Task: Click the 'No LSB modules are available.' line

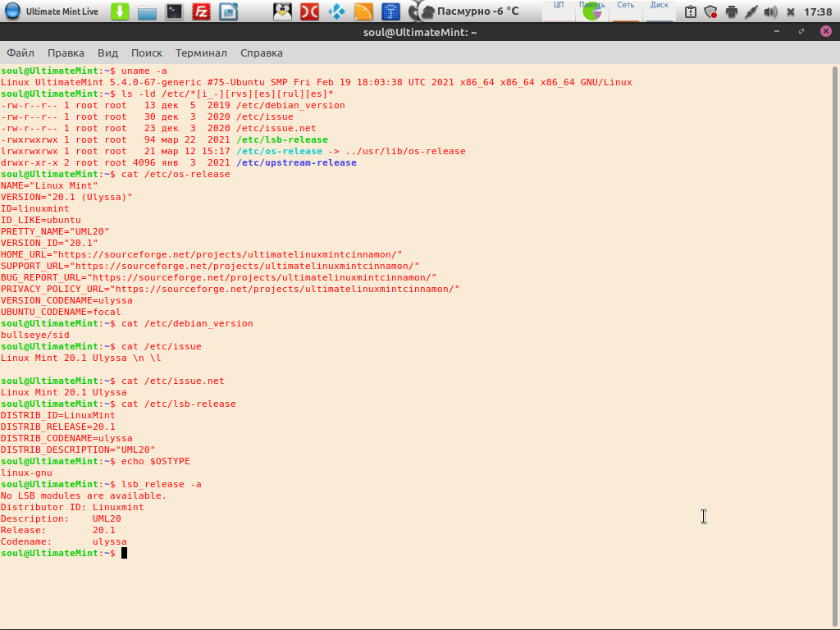Action: (x=84, y=496)
